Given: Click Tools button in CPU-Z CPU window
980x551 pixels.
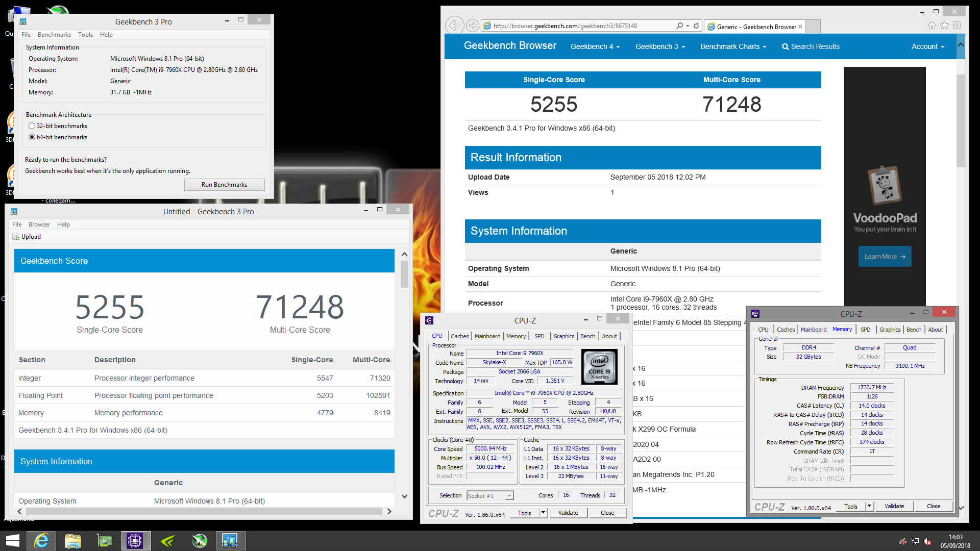Looking at the screenshot, I should [525, 513].
